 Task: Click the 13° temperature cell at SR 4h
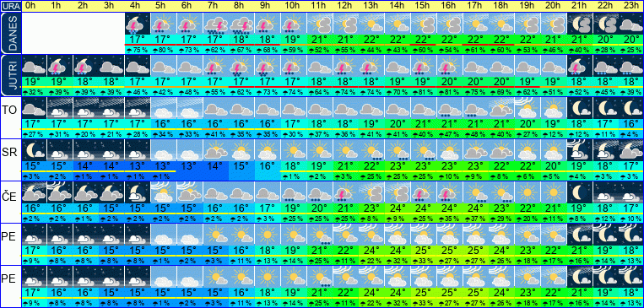tap(138, 166)
